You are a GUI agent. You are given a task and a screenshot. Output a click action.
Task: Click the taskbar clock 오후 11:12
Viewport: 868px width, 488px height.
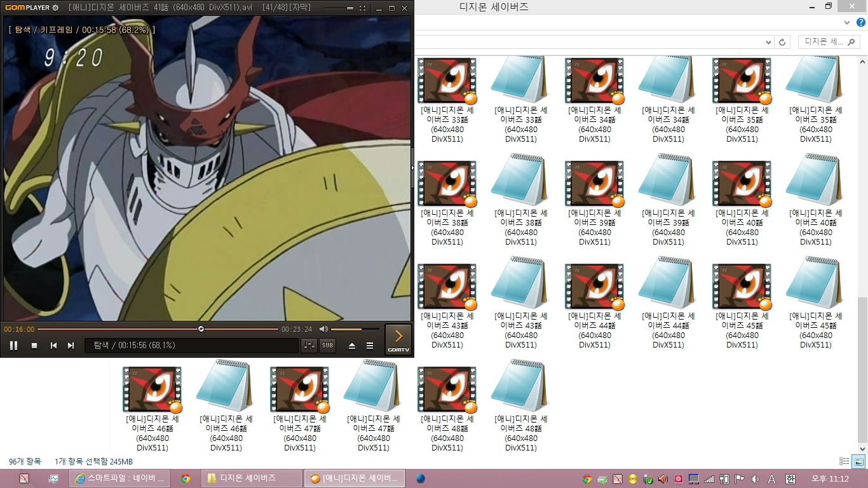click(830, 478)
